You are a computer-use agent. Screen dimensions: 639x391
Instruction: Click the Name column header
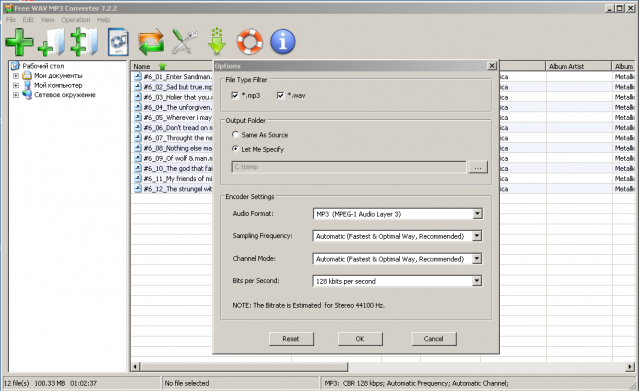(x=172, y=66)
